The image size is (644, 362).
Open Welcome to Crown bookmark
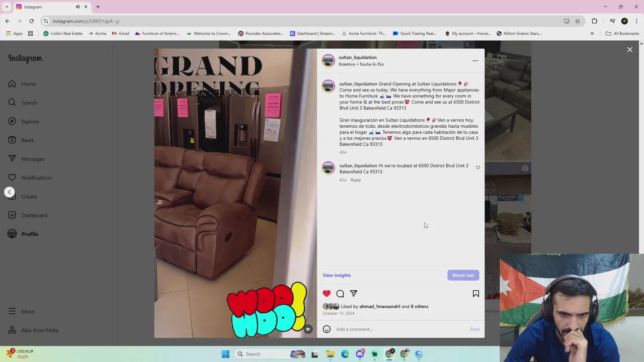coord(208,34)
